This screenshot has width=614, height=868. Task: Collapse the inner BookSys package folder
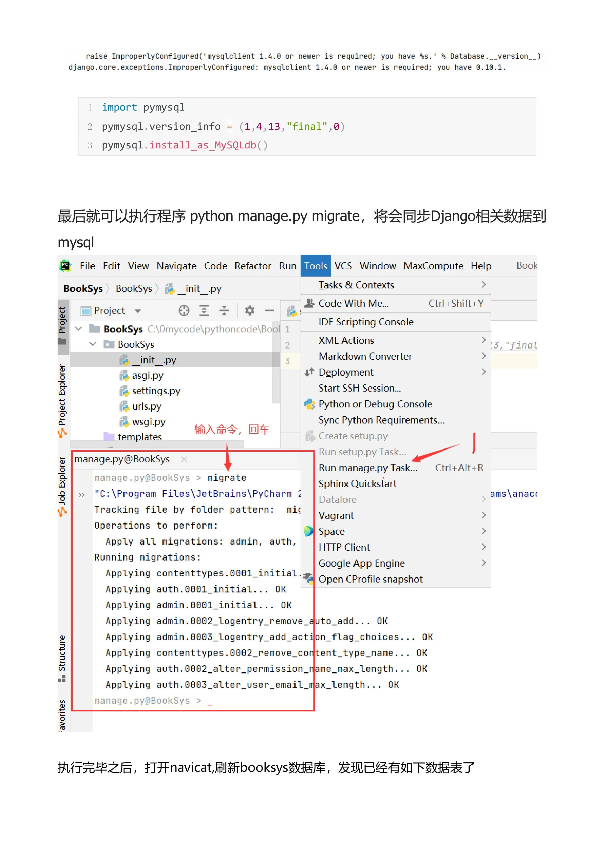93,344
